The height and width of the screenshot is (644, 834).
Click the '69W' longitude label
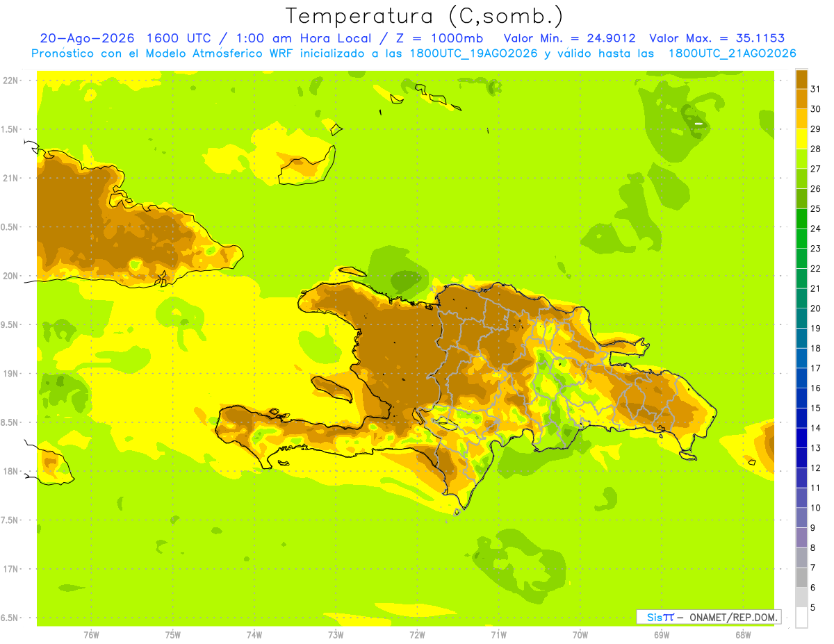click(x=662, y=635)
